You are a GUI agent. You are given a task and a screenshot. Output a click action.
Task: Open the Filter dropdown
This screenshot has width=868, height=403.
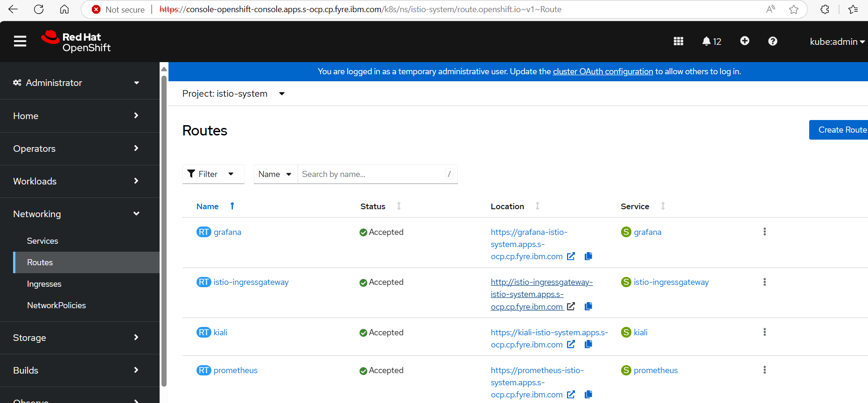click(x=213, y=174)
